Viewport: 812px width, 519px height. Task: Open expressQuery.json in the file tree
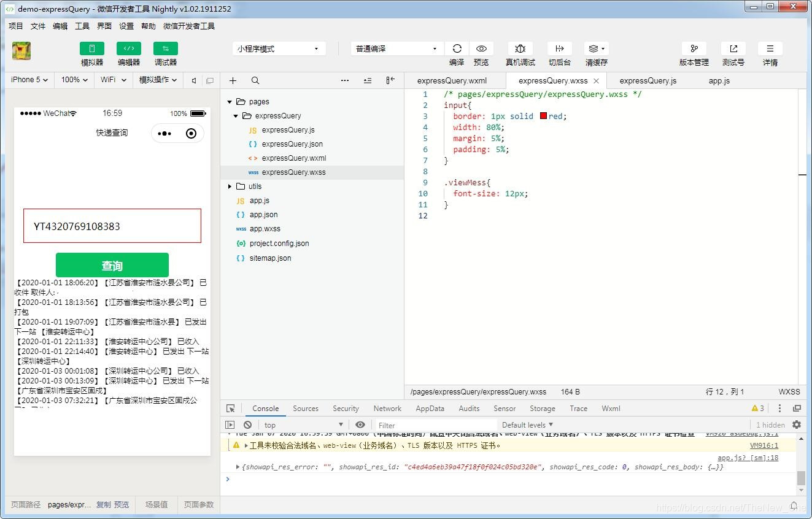pyautogui.click(x=292, y=144)
